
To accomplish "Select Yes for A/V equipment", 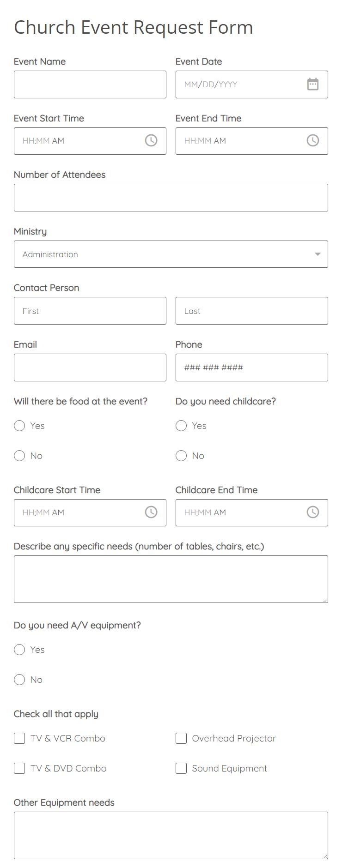I will [19, 650].
